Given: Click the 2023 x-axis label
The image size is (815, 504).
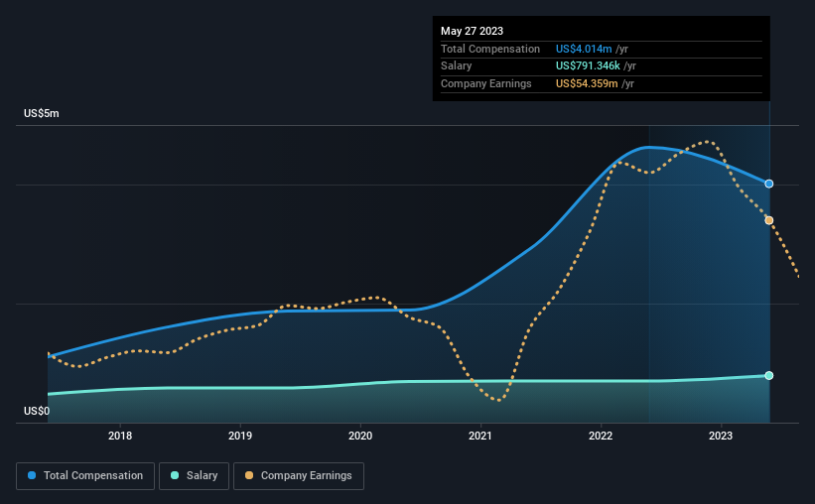Looking at the screenshot, I should [x=721, y=436].
